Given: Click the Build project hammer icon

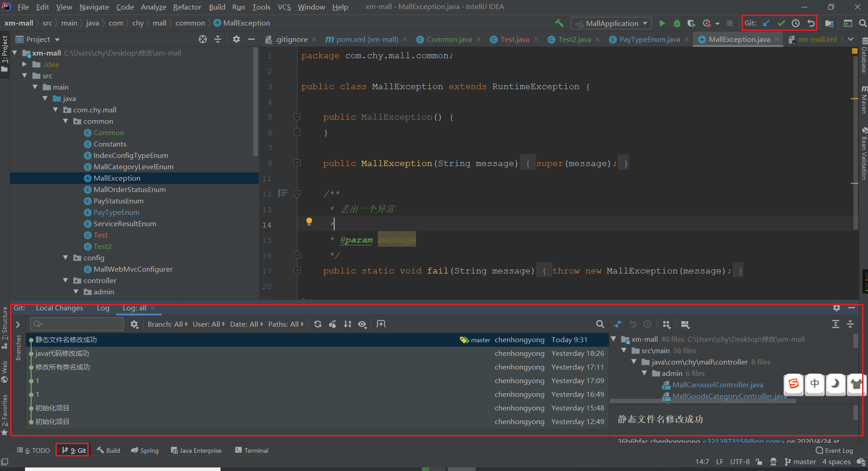Looking at the screenshot, I should click(x=559, y=23).
